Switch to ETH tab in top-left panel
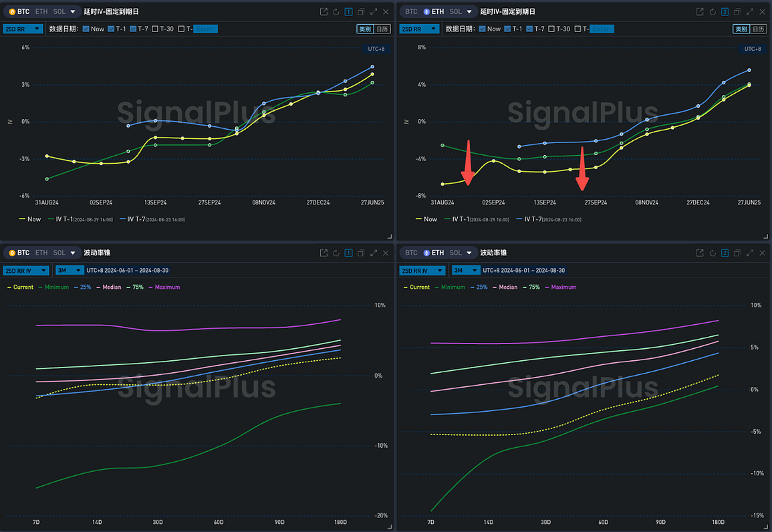This screenshot has width=772, height=532. (x=41, y=12)
